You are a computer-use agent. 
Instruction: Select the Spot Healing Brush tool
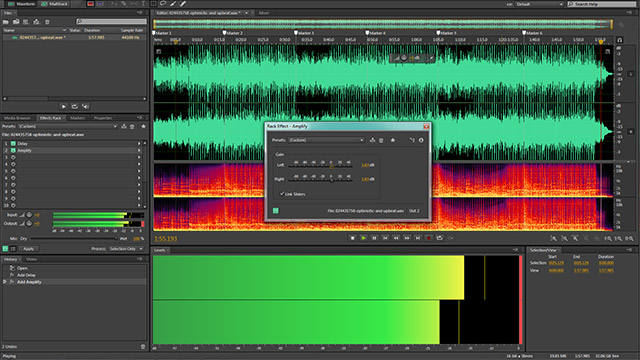click(182, 4)
